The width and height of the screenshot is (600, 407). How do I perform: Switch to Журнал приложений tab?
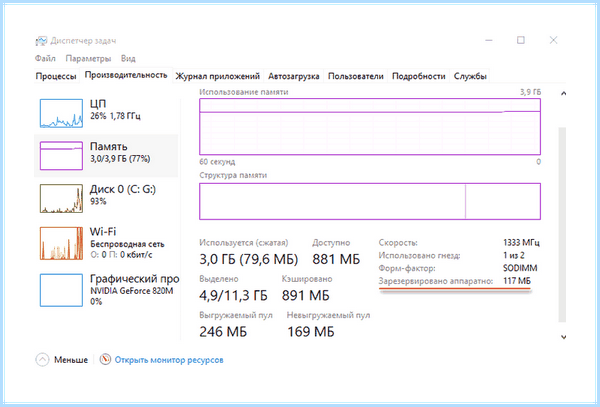(217, 76)
